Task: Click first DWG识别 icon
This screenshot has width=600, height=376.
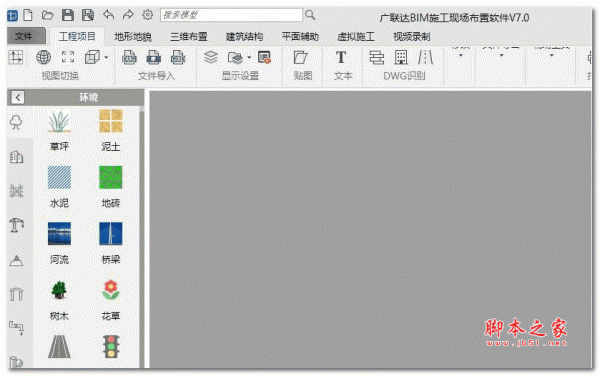Action: (x=377, y=57)
